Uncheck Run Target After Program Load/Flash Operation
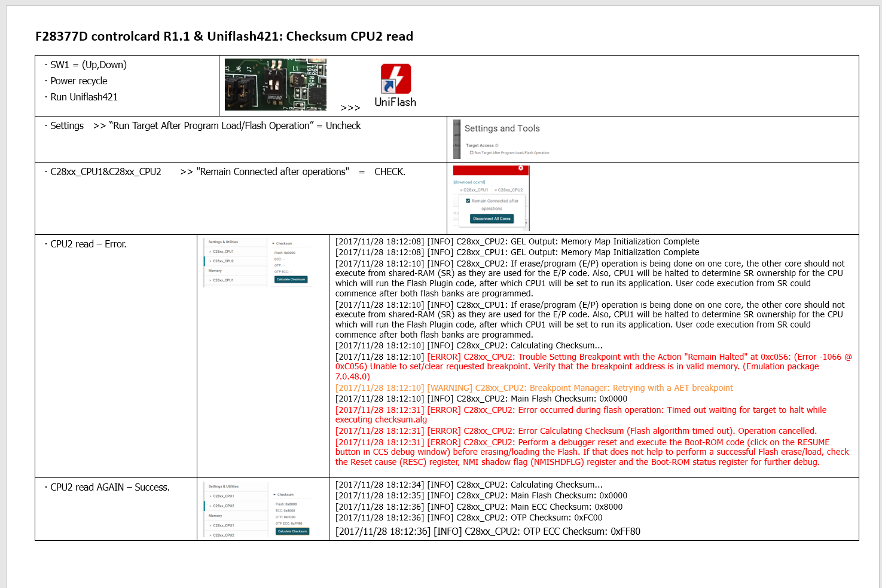This screenshot has height=588, width=882. [472, 152]
